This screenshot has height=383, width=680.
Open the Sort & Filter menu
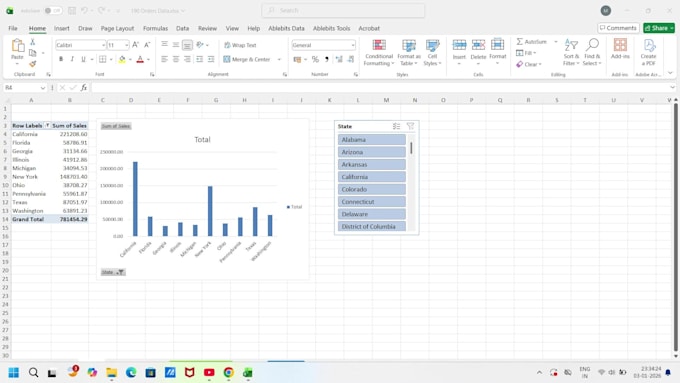[x=571, y=52]
